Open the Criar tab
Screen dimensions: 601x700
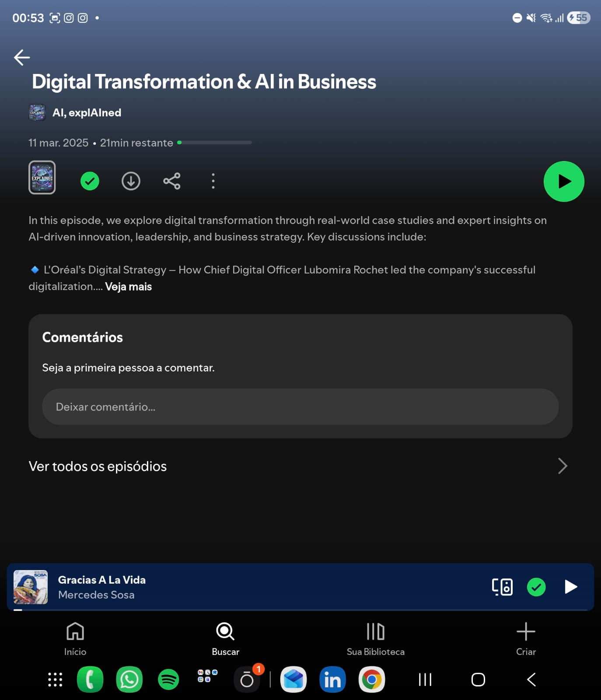click(526, 639)
